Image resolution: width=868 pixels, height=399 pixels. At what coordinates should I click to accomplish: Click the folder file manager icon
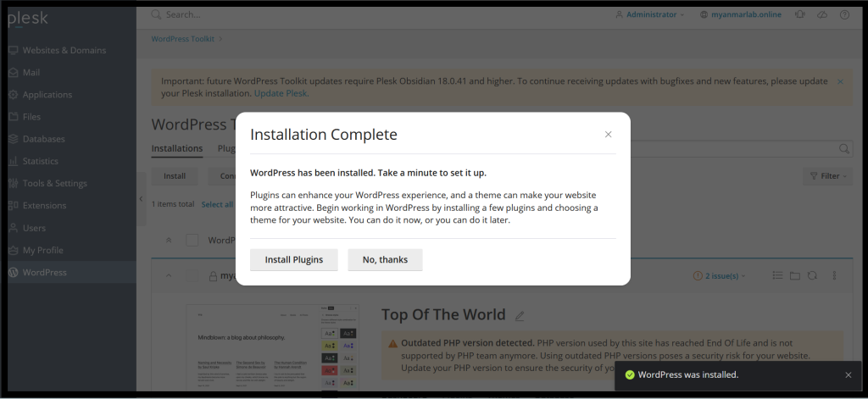click(795, 275)
